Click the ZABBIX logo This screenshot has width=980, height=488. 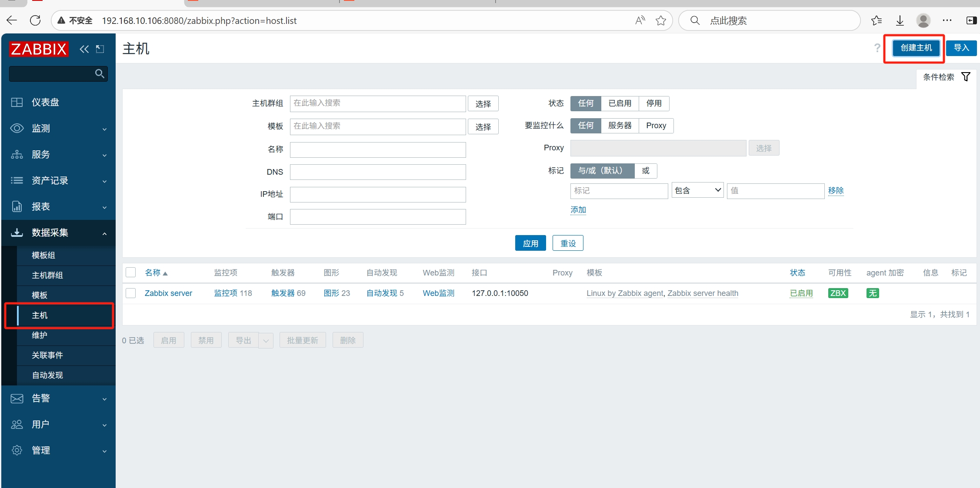(x=39, y=49)
